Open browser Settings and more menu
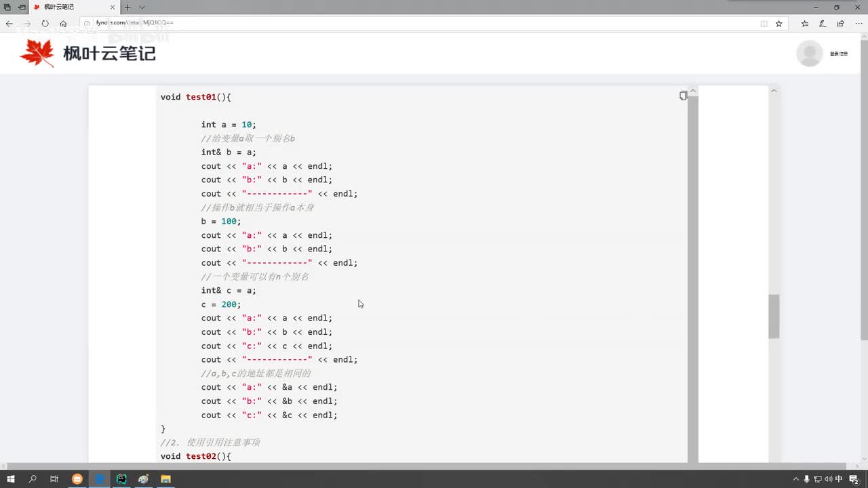This screenshot has width=868, height=488. [859, 23]
